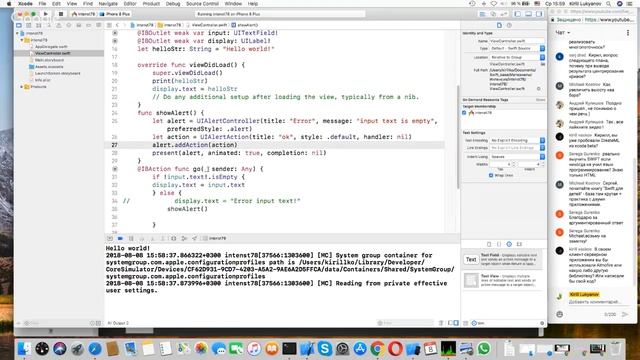Click the IBOutlet connection circle for input
The image size is (640, 360).
(115, 33)
